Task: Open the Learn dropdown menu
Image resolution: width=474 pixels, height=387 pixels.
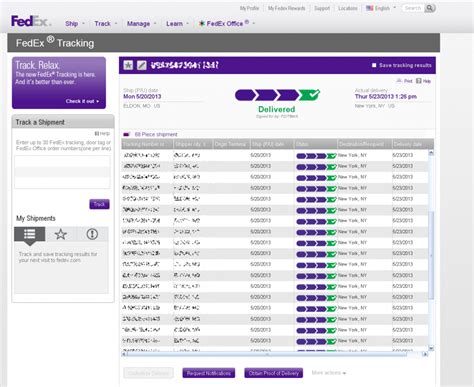Action: [177, 24]
